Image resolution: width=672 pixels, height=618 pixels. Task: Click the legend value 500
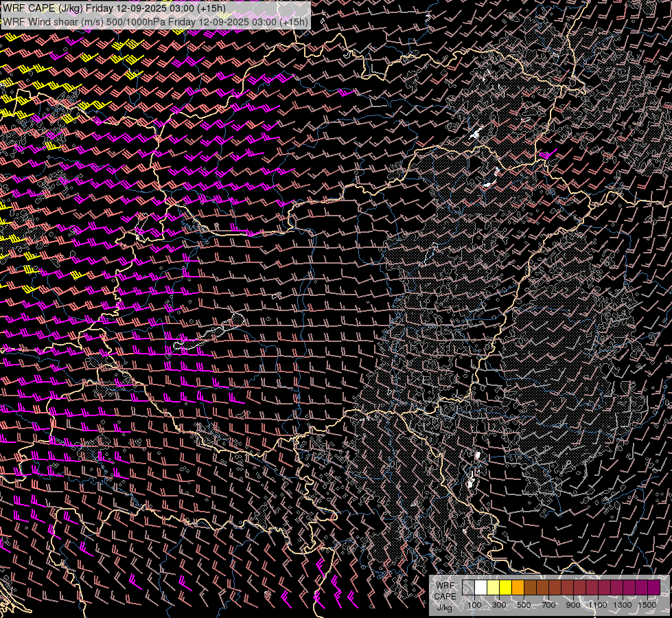(524, 605)
